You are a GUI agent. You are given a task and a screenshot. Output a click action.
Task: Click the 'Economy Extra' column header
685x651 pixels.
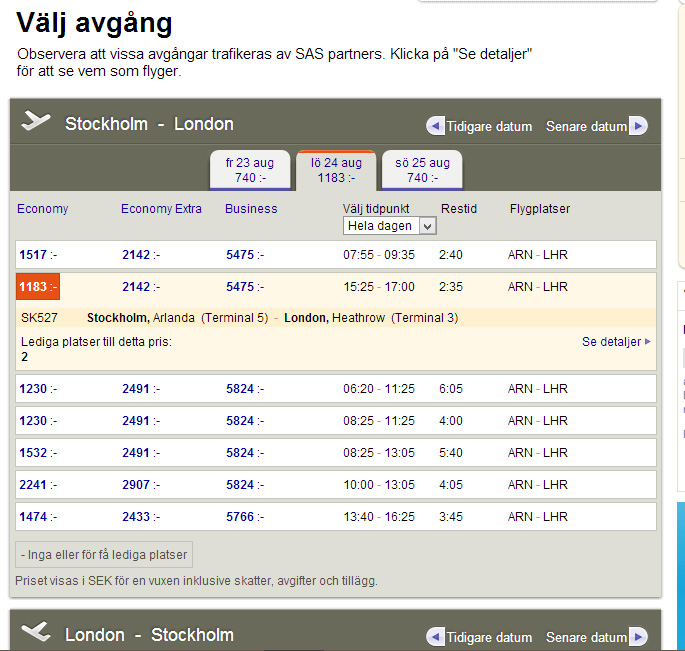pos(161,209)
